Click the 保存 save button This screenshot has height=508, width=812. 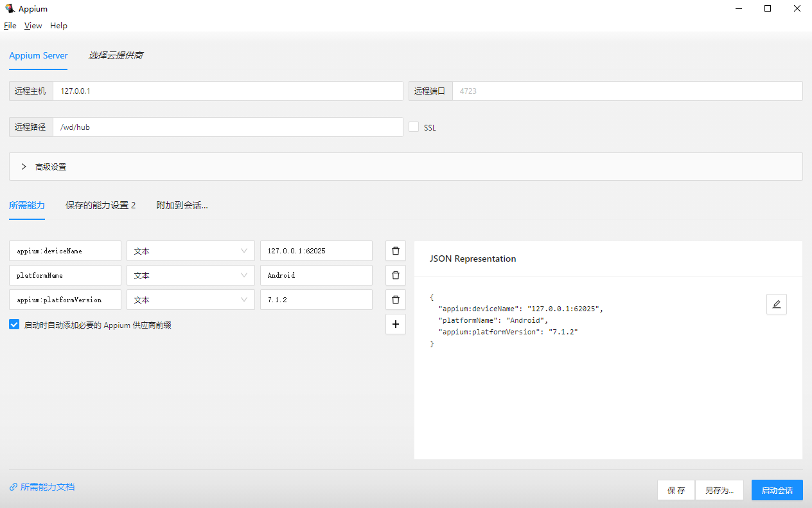pos(676,490)
